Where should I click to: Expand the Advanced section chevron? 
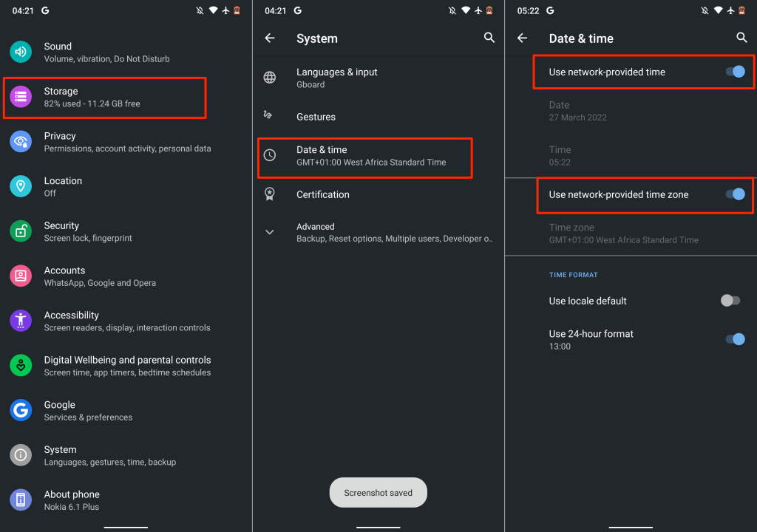click(270, 232)
